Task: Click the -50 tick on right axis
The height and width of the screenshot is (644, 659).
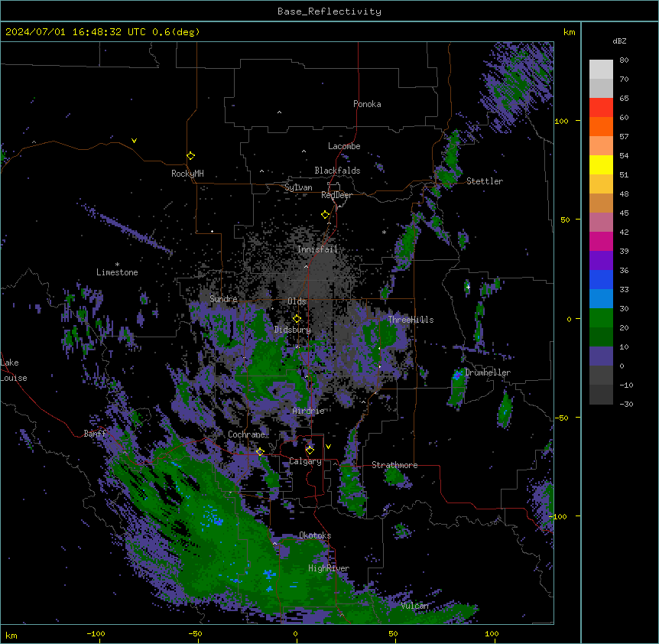Action: coord(561,418)
